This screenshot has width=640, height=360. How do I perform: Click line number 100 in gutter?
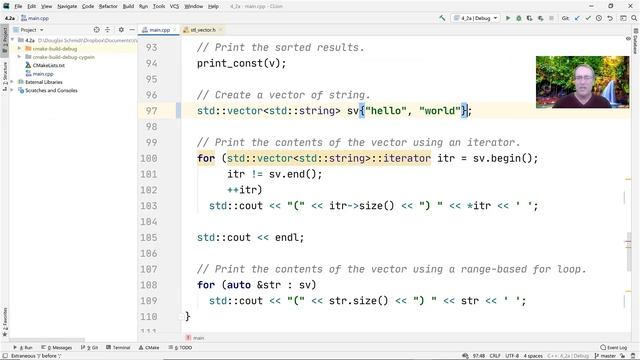(149, 158)
